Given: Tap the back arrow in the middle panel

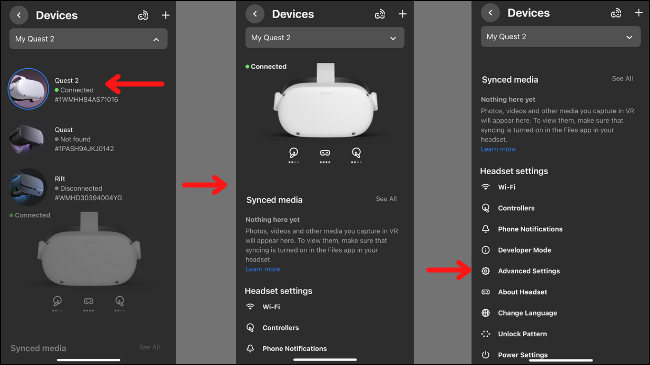Looking at the screenshot, I should [x=255, y=14].
